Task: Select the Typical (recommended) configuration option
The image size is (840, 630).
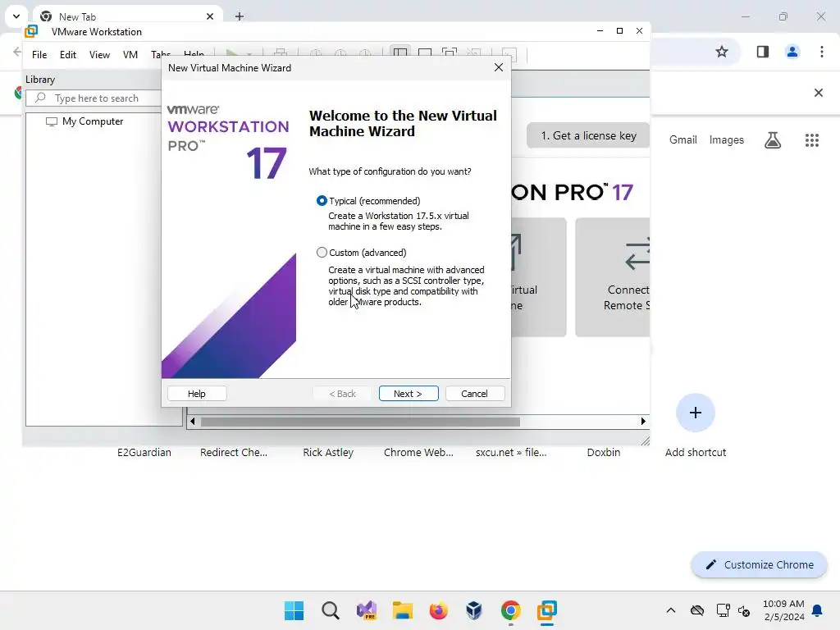Action: pyautogui.click(x=322, y=201)
